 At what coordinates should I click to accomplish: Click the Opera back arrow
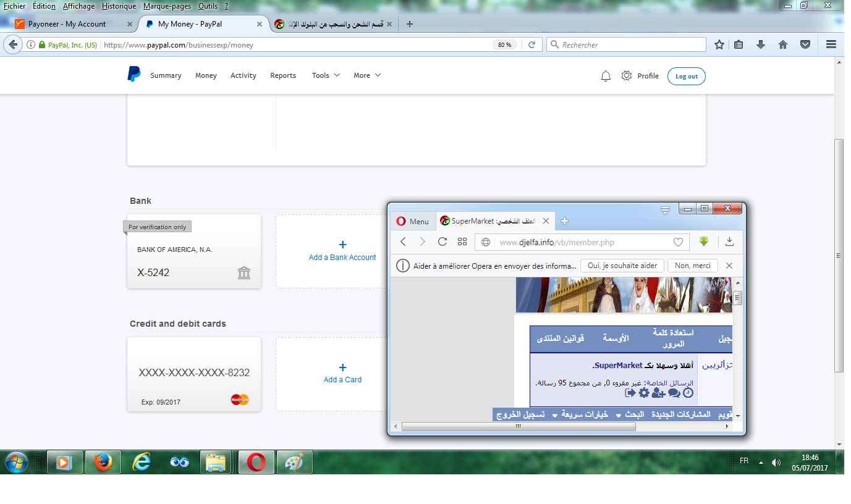(403, 241)
